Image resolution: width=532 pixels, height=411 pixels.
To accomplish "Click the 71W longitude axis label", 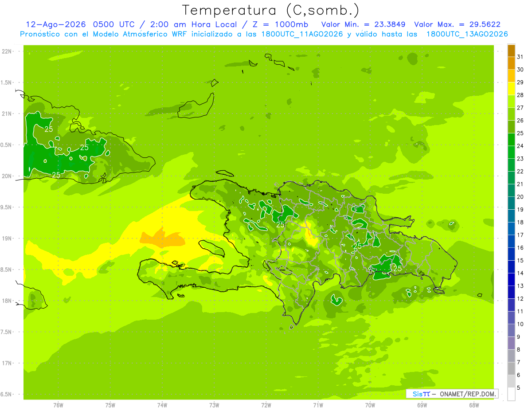I will point(318,405).
